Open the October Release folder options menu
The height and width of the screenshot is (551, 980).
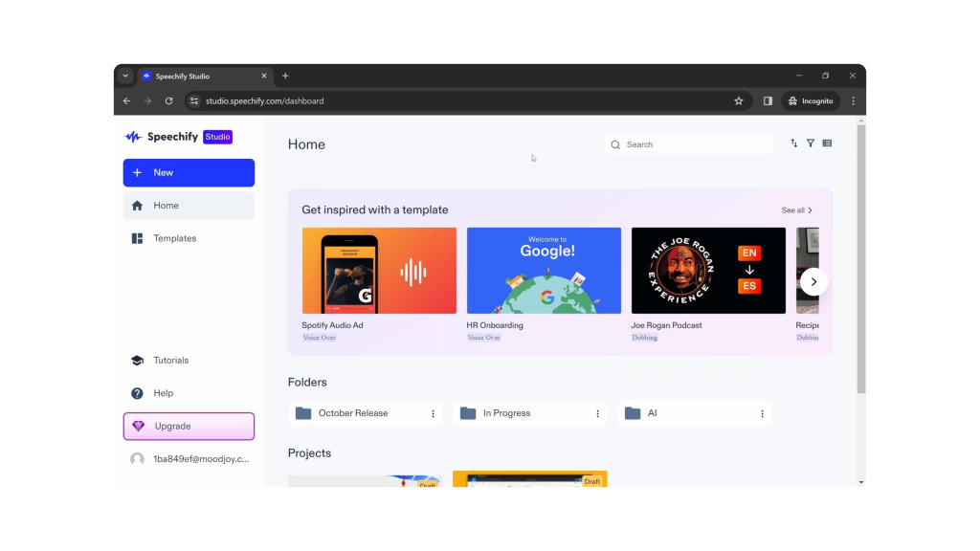pos(433,413)
